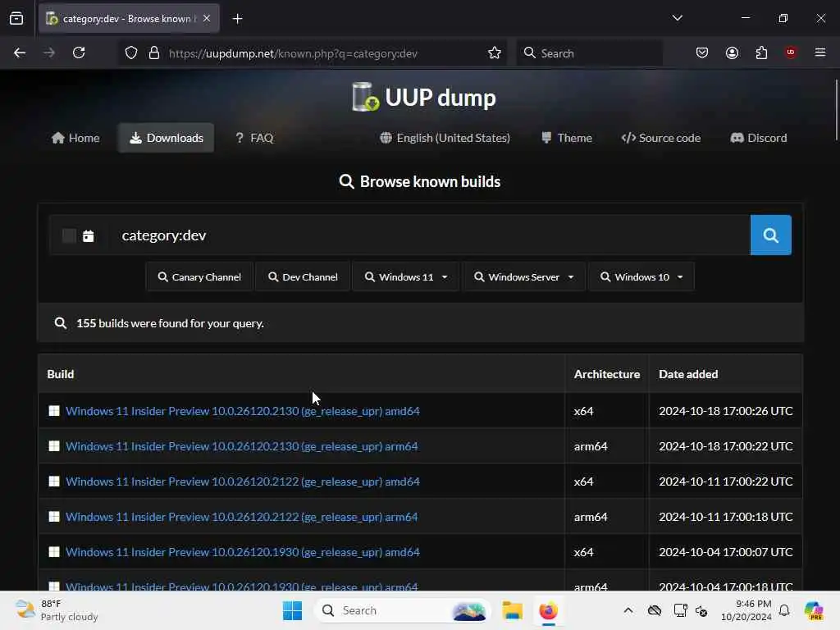Click the blue search submit button
The width and height of the screenshot is (840, 630).
tap(770, 235)
